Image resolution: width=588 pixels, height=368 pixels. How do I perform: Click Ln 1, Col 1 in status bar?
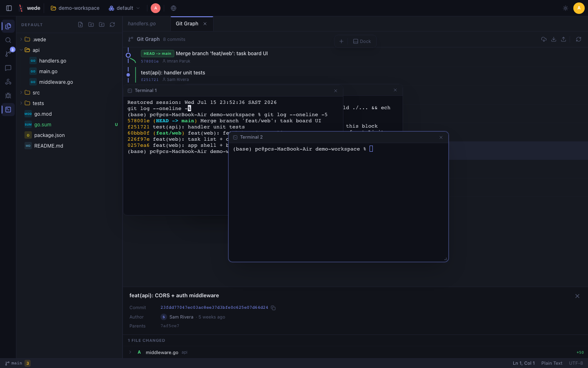523,363
